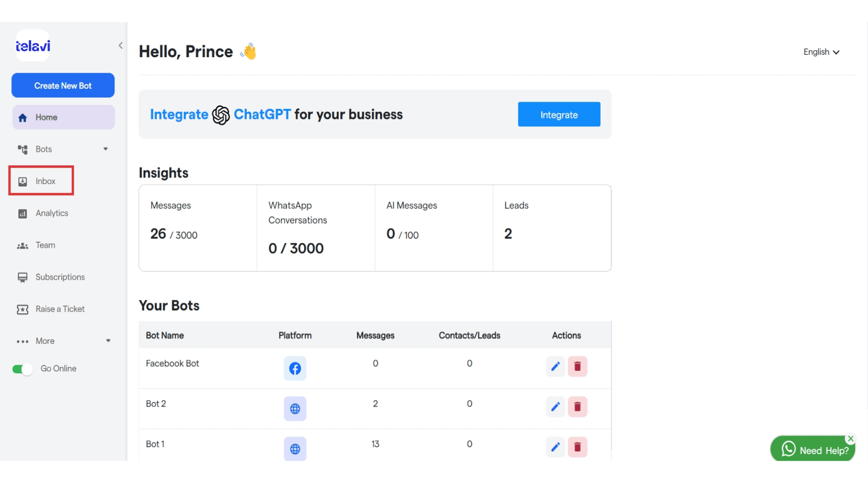Click the WhatsApp Conversations insight card

tap(316, 228)
